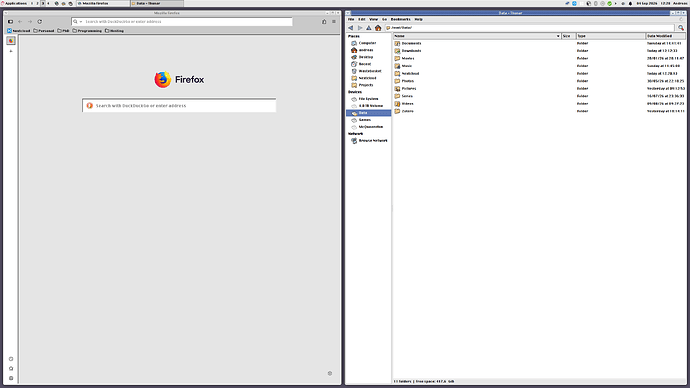This screenshot has width=690, height=388.
Task: Focus the Thunar location path field
Action: pyautogui.click(x=530, y=28)
